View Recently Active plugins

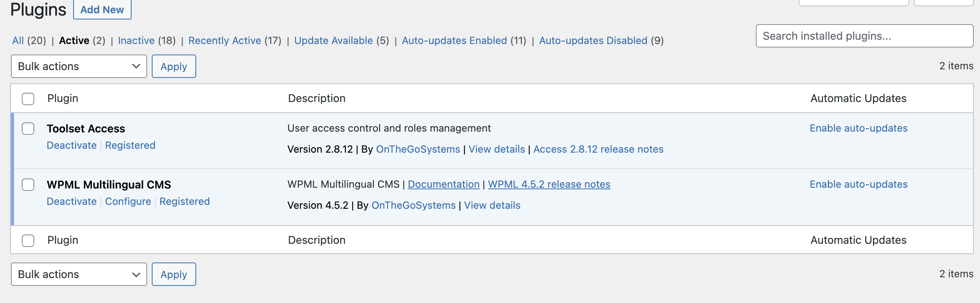[225, 41]
